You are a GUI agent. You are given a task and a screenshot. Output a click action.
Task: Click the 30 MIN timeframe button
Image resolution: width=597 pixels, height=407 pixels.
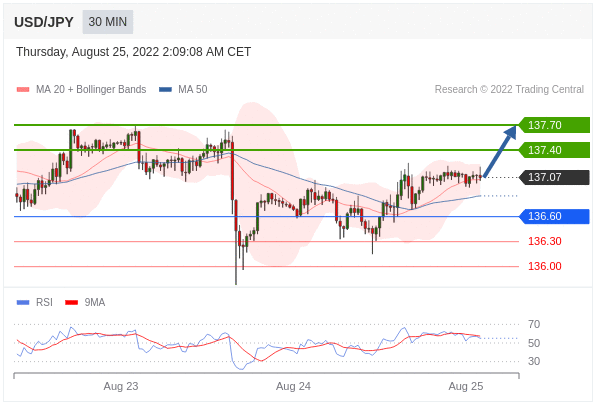pyautogui.click(x=108, y=22)
